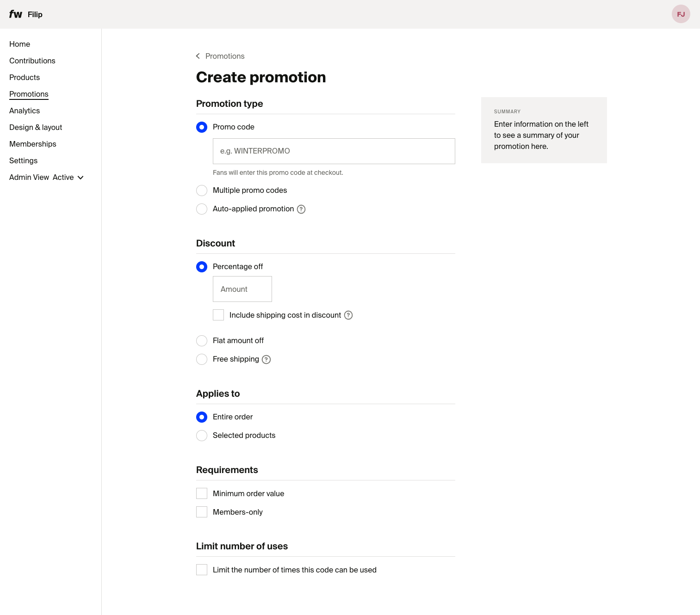Focus the percentage Amount input field
Image resolution: width=700 pixels, height=615 pixels.
click(x=242, y=289)
